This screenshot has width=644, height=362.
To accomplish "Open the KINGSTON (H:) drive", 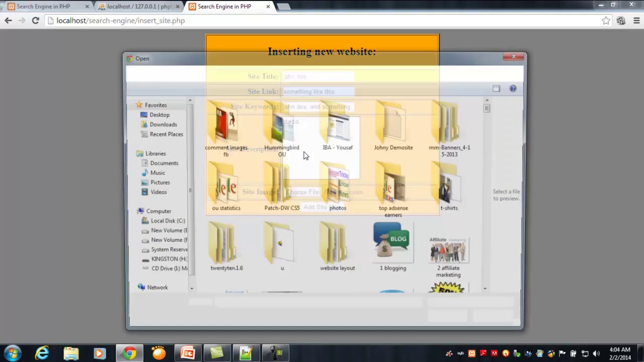I will pyautogui.click(x=169, y=259).
